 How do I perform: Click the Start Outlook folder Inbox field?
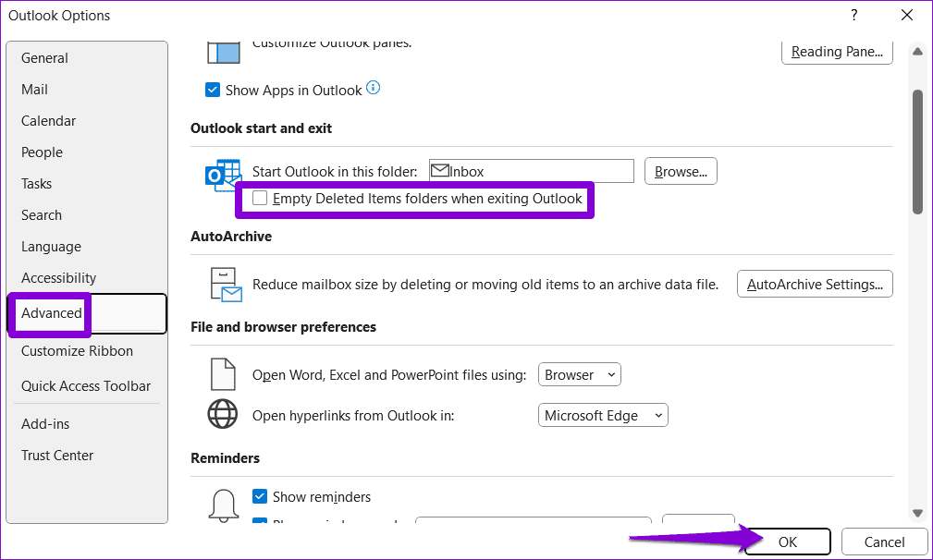click(x=532, y=171)
